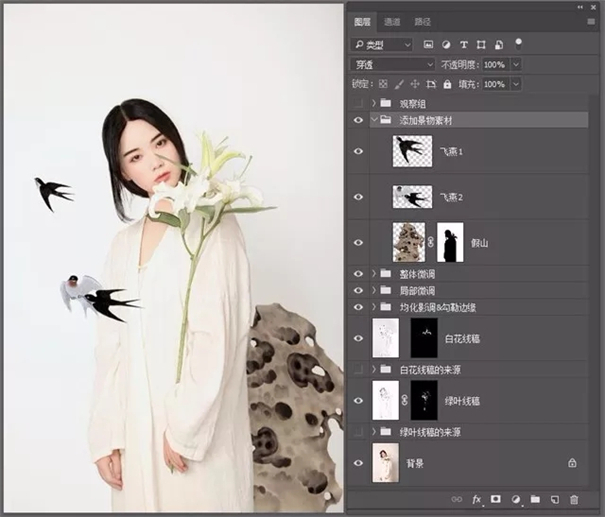Click the 白花线稿 layer mask thumbnail
Viewport: 605px width, 517px height.
pyautogui.click(x=425, y=339)
